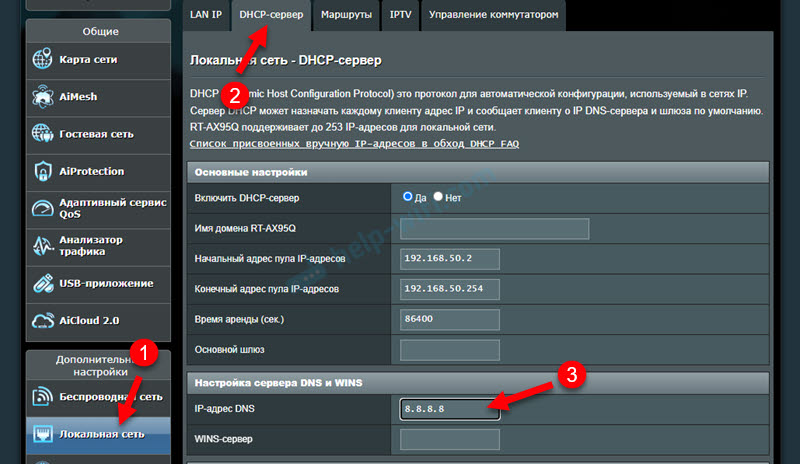Click the Время аренды input field
Screen dimensions: 800x464
point(450,319)
